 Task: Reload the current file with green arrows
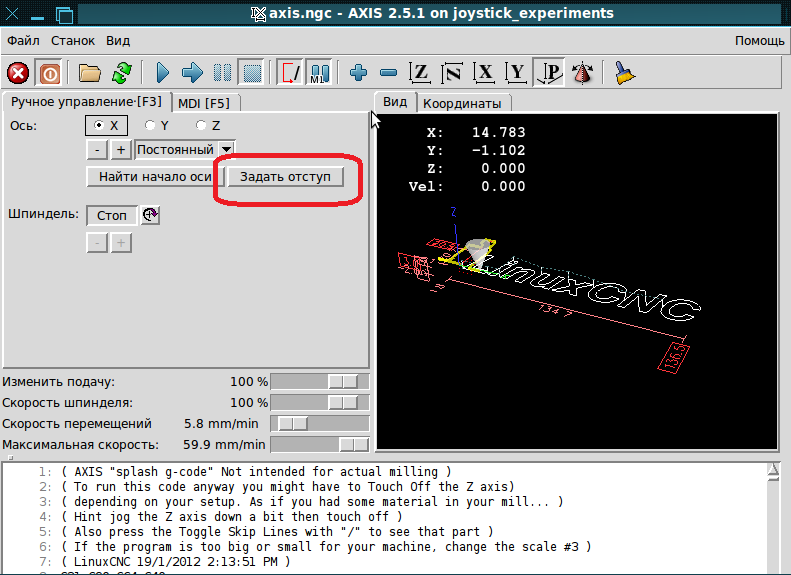point(122,73)
